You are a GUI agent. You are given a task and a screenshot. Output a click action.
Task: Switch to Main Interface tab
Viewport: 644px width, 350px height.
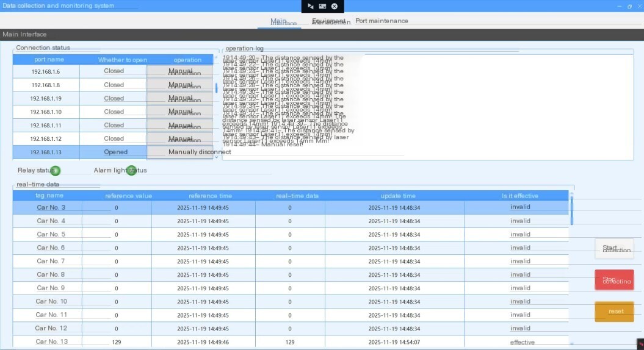(280, 21)
